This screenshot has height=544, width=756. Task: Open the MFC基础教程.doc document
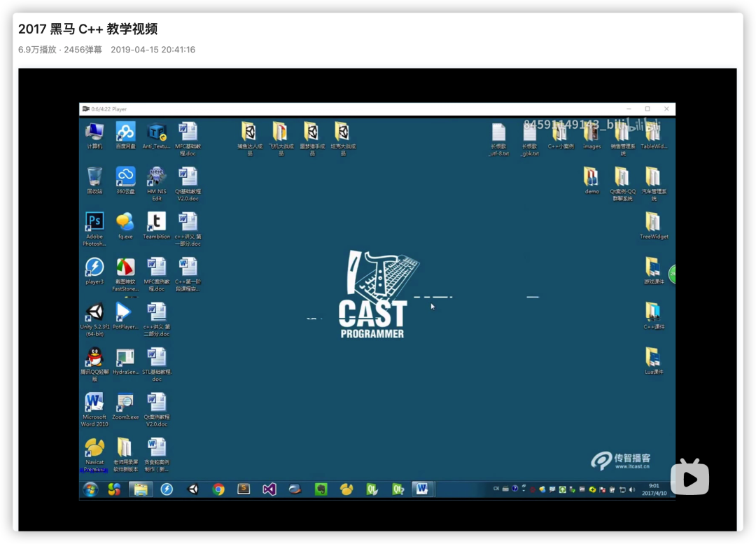click(188, 133)
